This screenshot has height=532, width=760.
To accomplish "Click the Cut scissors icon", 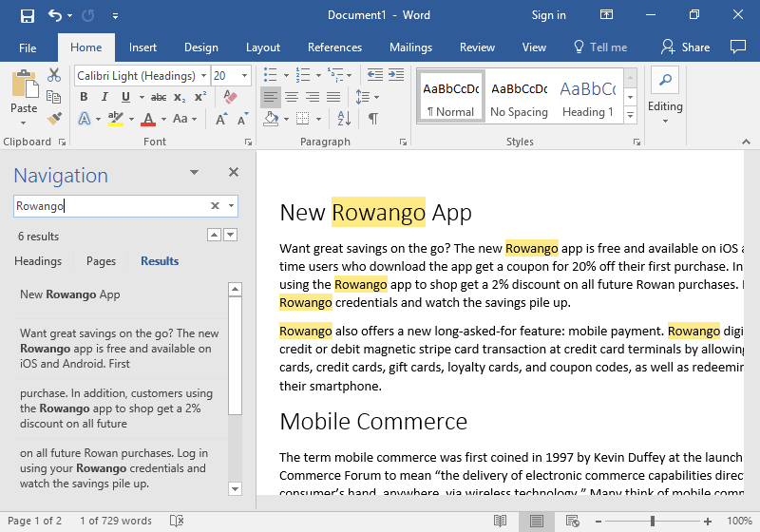I will [x=54, y=75].
